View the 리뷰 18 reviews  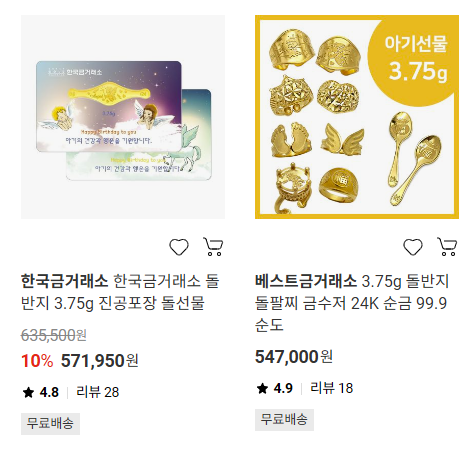331,388
